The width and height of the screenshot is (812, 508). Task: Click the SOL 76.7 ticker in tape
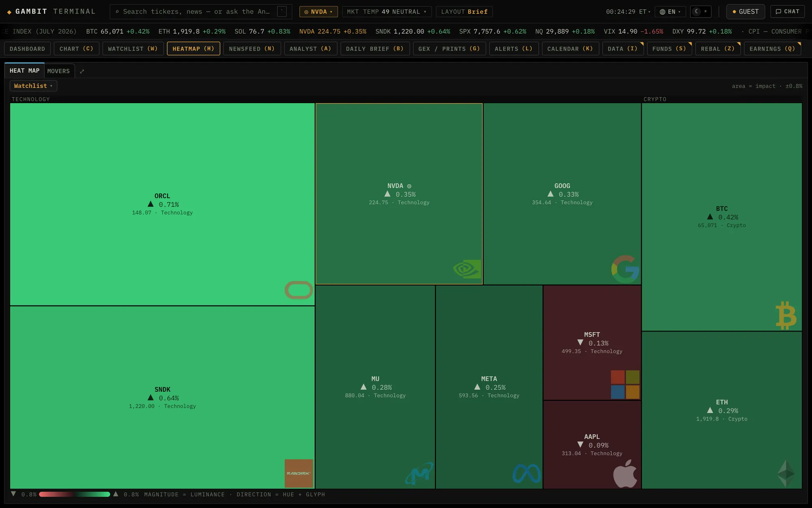point(262,32)
